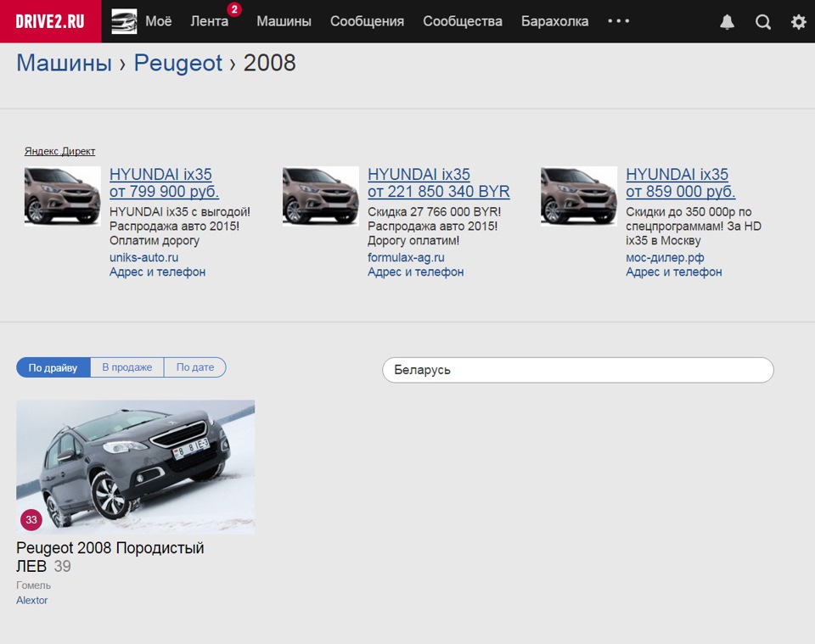Viewport: 815px width, 644px height.
Task: Open the notifications bell
Action: pos(727,22)
